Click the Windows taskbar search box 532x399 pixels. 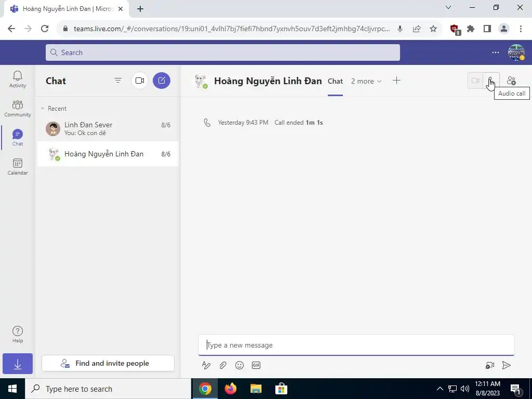click(x=108, y=389)
